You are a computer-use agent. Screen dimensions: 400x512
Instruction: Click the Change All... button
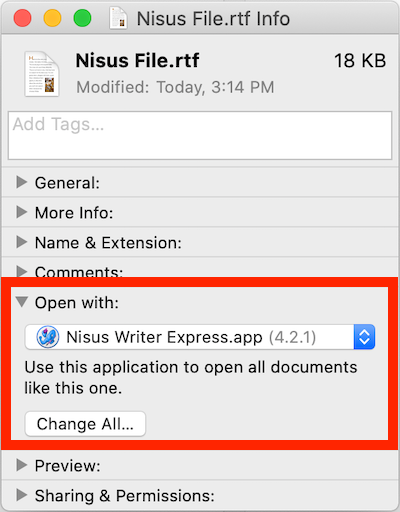coord(85,424)
